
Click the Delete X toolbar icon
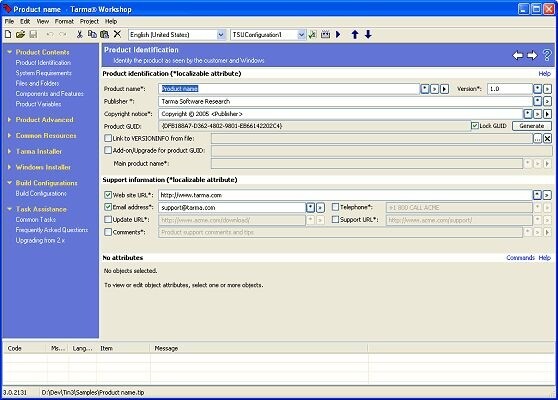(x=117, y=34)
